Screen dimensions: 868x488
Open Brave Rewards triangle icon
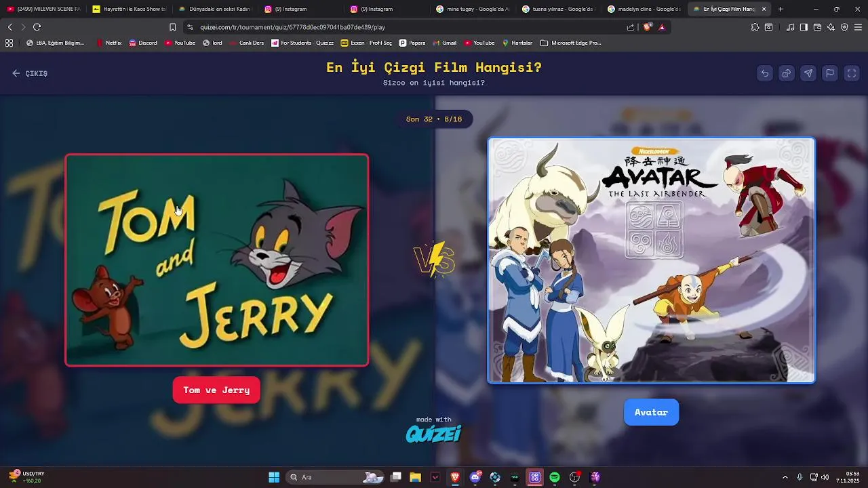pyautogui.click(x=662, y=27)
